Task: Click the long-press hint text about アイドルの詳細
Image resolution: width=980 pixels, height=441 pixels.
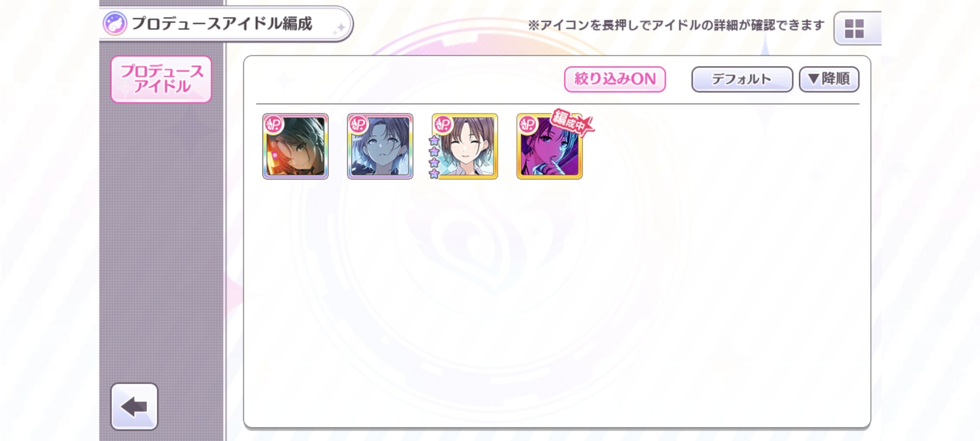Action: (676, 25)
